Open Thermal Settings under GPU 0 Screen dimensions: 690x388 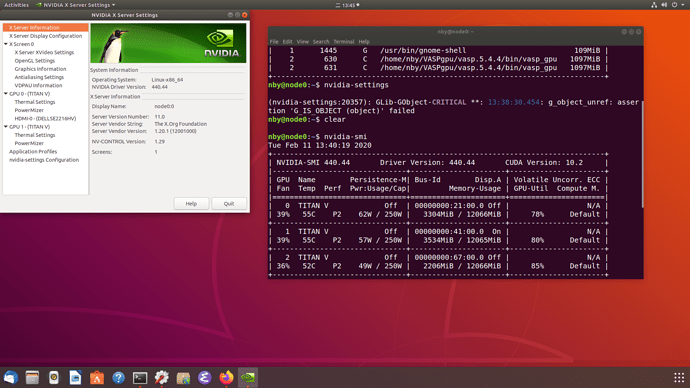coord(35,102)
